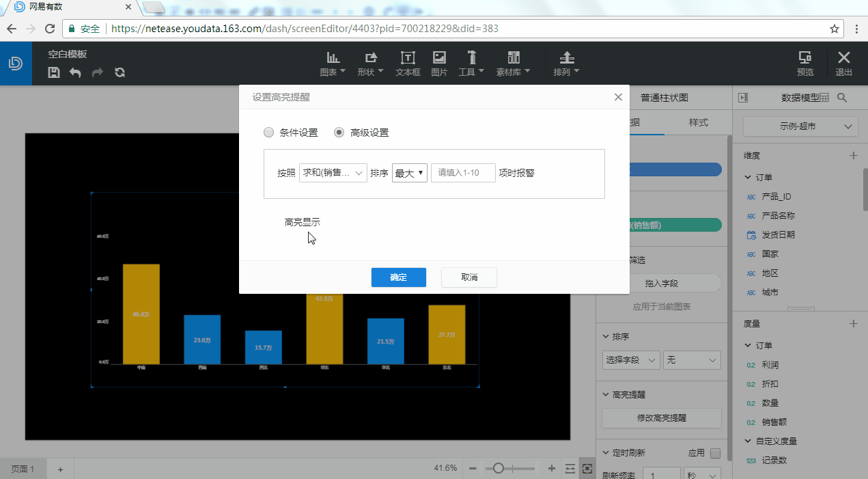Open the 求和(销售… field dropdown
This screenshot has height=479, width=868.
pos(333,173)
